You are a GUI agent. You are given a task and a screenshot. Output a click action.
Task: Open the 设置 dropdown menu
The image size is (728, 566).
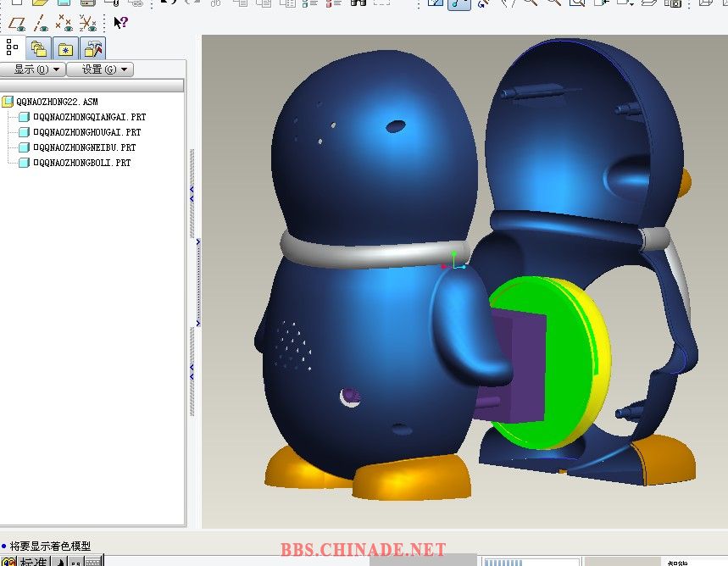(100, 69)
